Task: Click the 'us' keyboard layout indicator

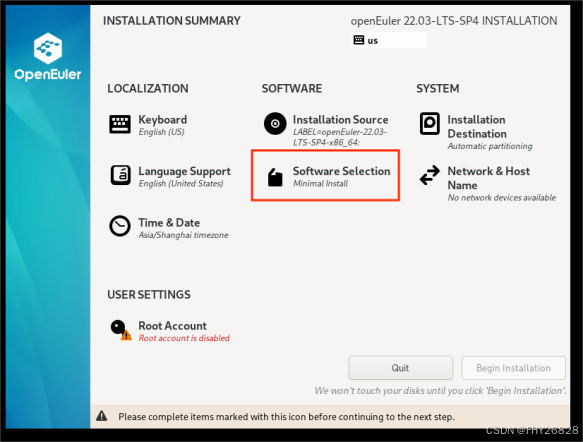Action: [389, 40]
